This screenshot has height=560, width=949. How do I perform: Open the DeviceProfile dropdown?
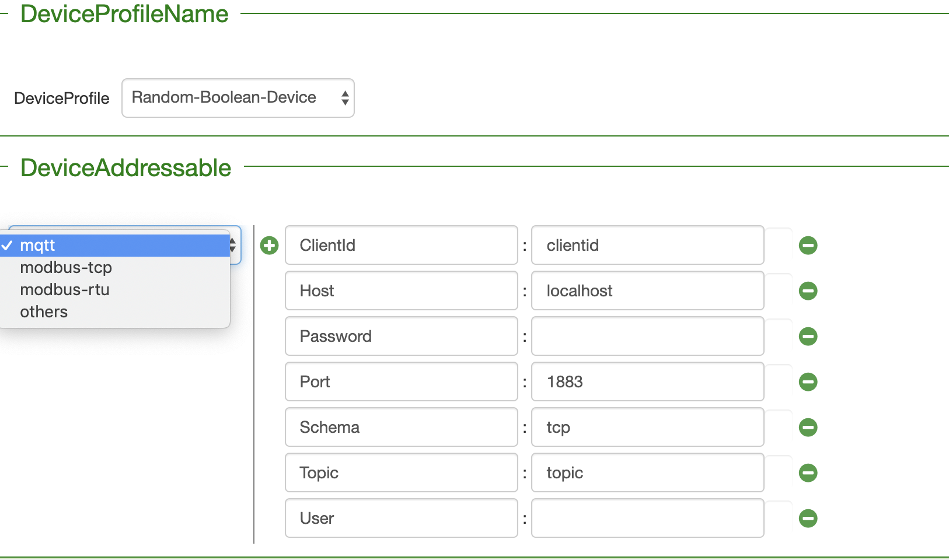(x=238, y=97)
